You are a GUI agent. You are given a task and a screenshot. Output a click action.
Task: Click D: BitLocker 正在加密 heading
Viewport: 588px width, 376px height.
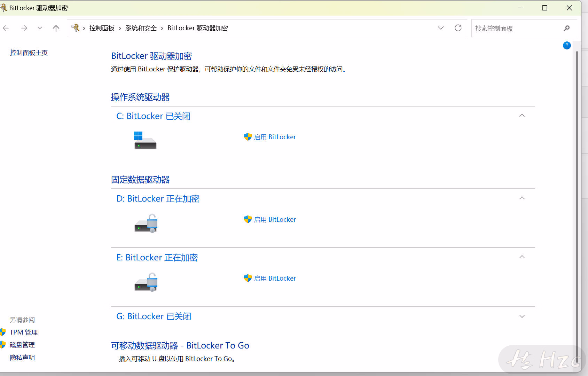click(x=158, y=199)
